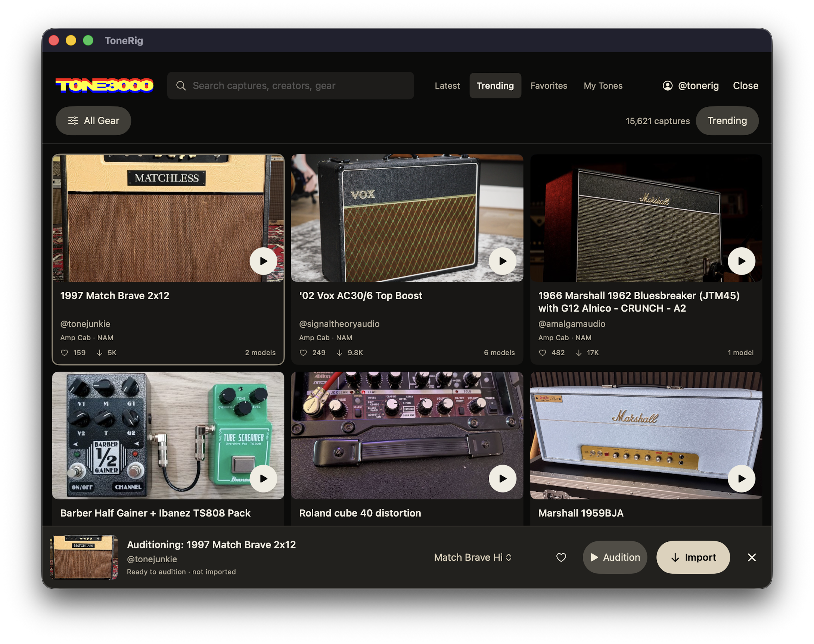Open the Matchless amp thumbnail card

click(168, 218)
